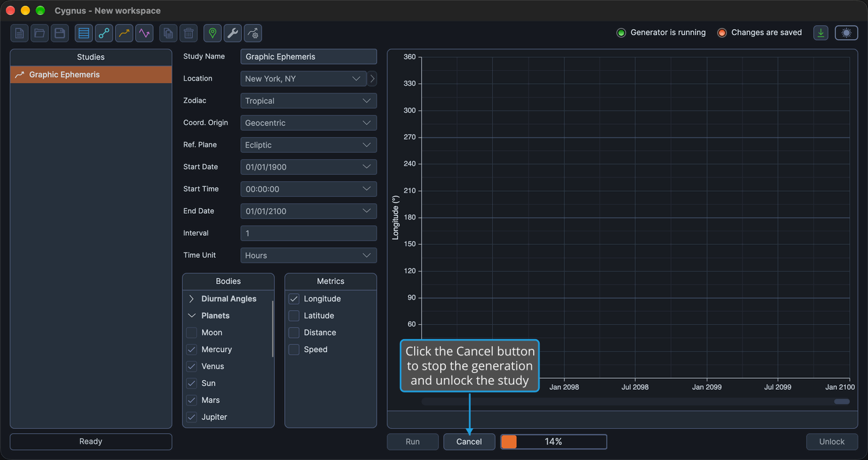This screenshot has width=868, height=460.
Task: Click the Studies panel header
Action: pyautogui.click(x=91, y=57)
